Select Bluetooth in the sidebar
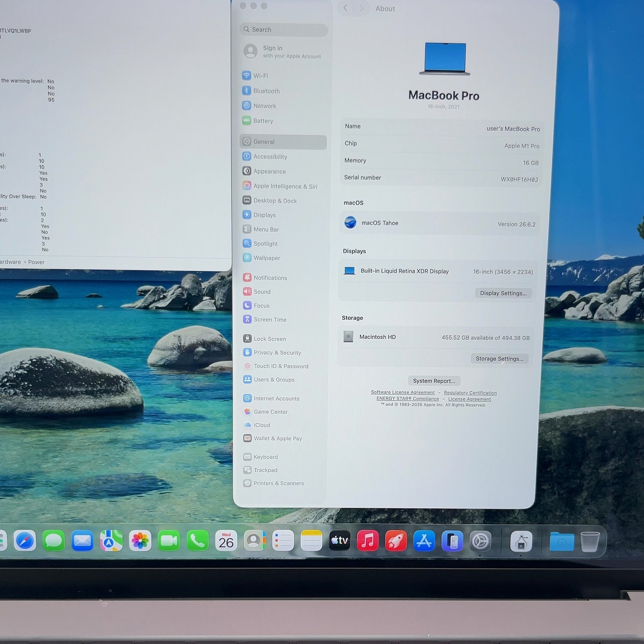644x644 pixels. click(x=283, y=91)
